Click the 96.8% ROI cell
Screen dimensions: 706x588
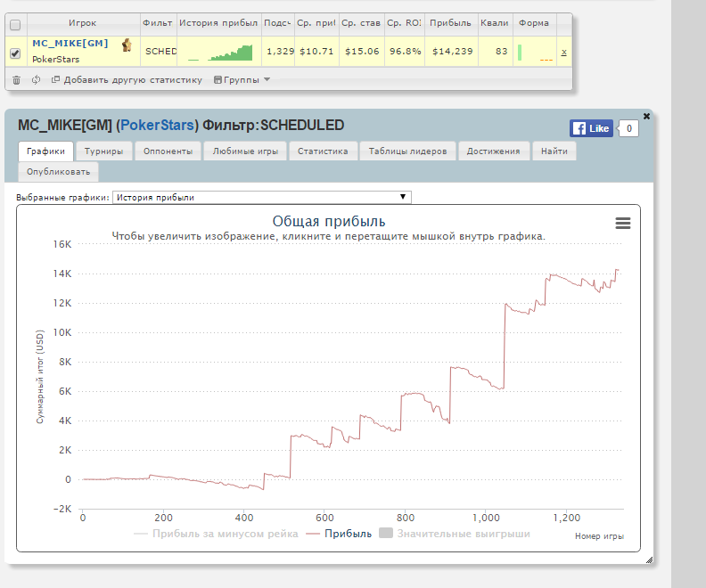coord(405,52)
